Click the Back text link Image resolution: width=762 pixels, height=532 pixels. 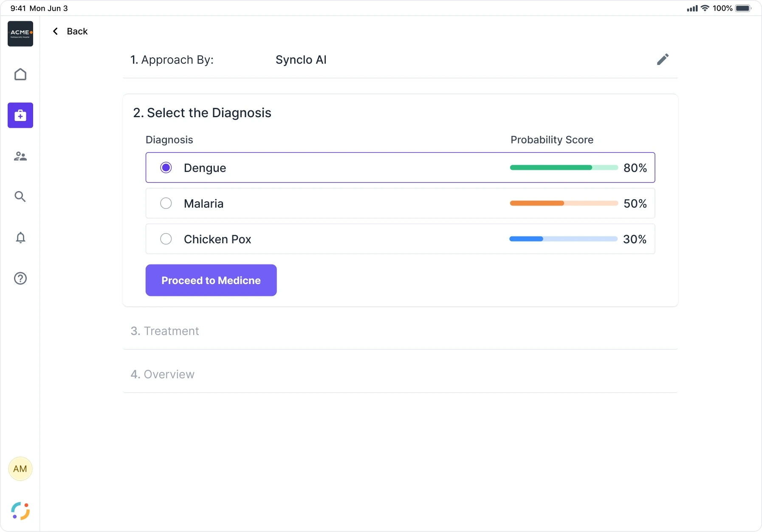(x=77, y=31)
